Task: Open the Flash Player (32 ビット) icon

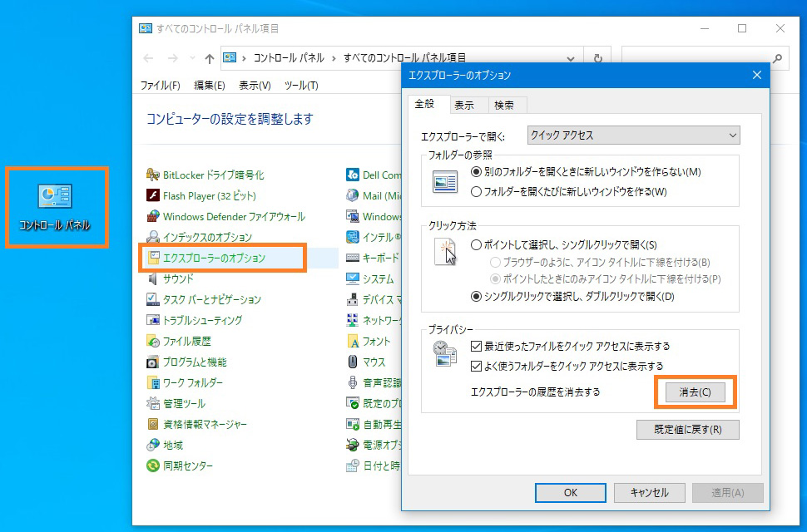Action: [153, 196]
